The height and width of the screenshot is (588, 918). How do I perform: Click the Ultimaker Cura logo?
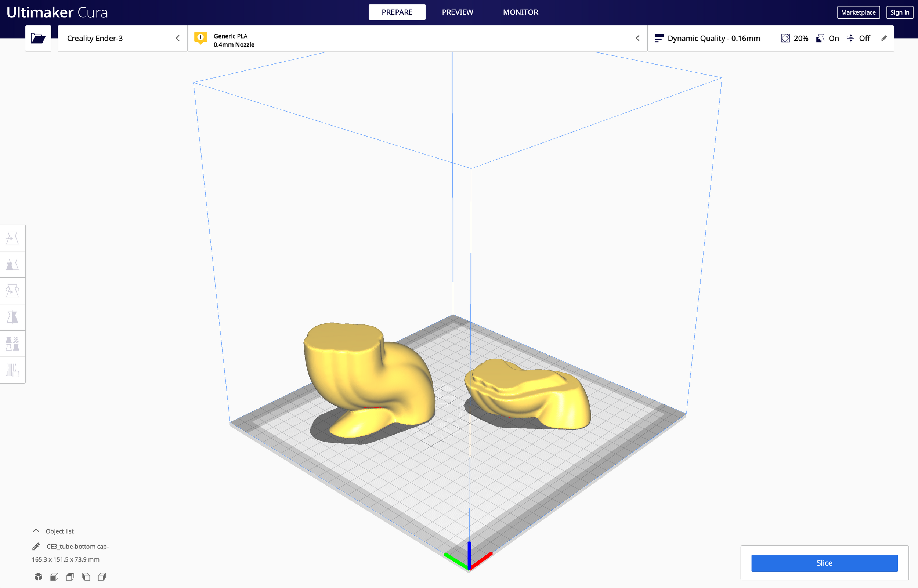(x=57, y=12)
